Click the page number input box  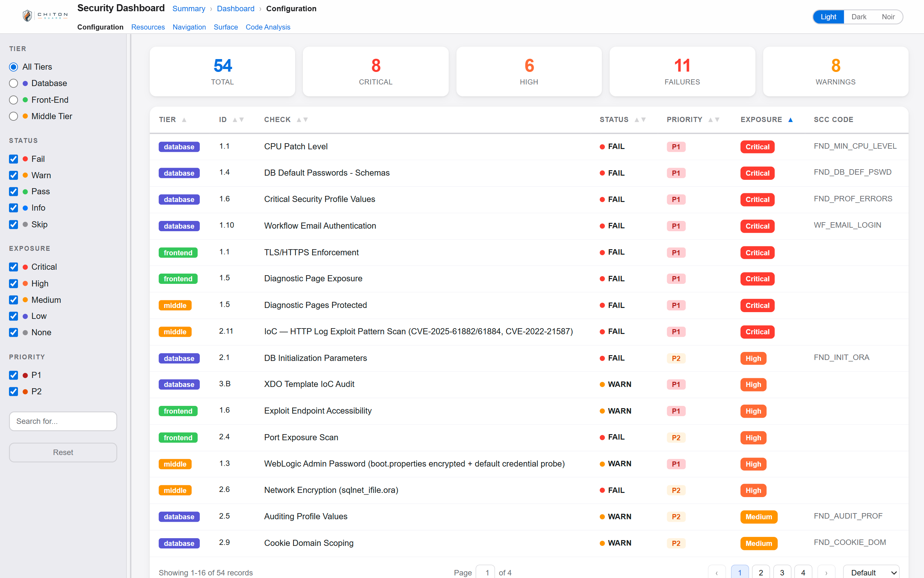[485, 572]
